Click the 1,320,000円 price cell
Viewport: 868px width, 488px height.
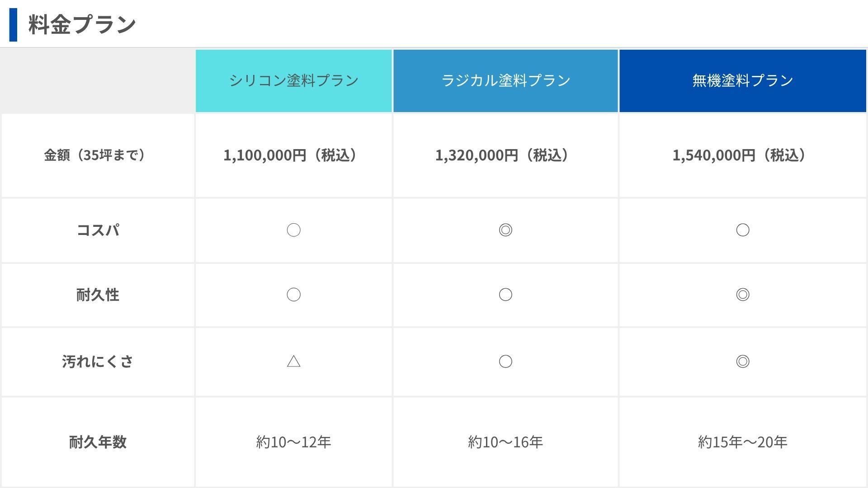pyautogui.click(x=505, y=155)
